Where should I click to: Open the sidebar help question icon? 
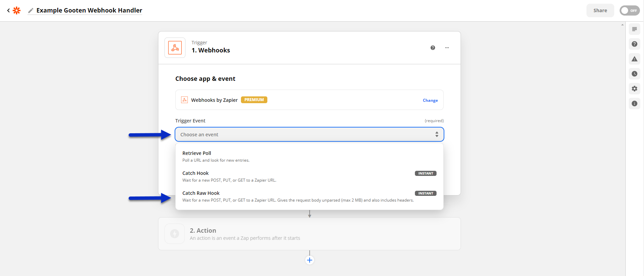[x=635, y=44]
